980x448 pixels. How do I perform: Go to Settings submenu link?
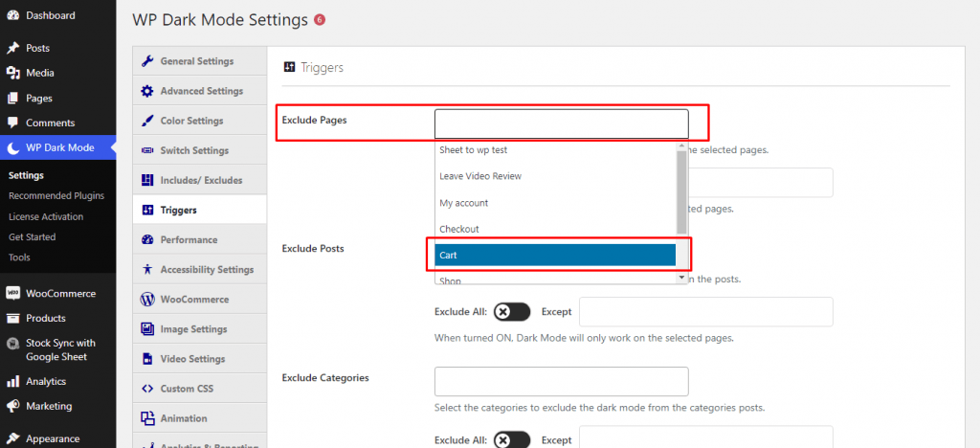point(26,175)
